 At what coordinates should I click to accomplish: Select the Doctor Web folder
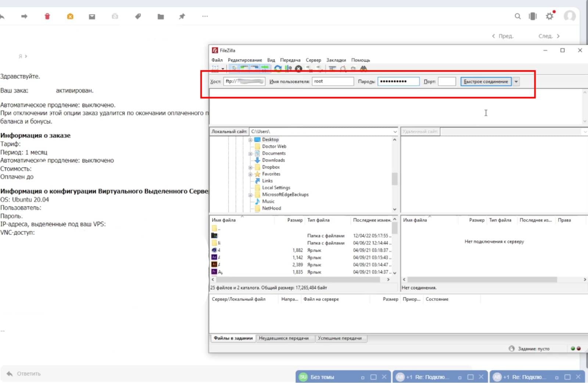click(274, 146)
